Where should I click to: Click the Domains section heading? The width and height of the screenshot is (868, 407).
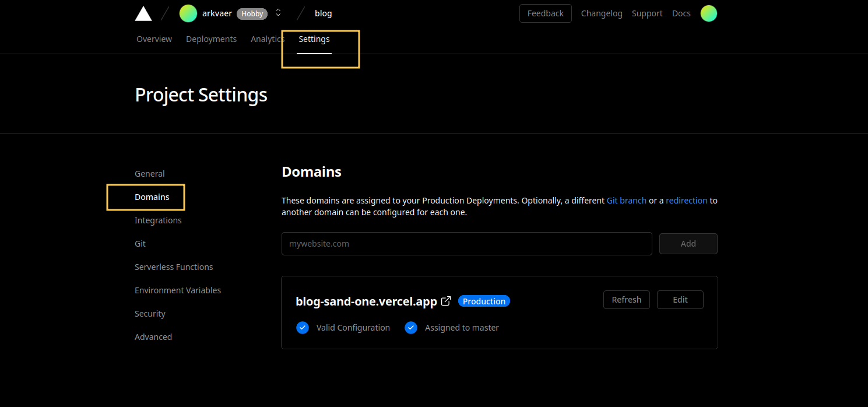[x=312, y=172]
